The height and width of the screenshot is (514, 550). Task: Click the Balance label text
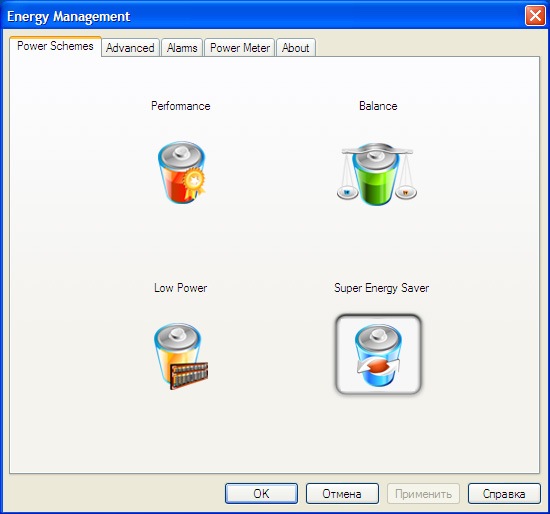[x=378, y=106]
